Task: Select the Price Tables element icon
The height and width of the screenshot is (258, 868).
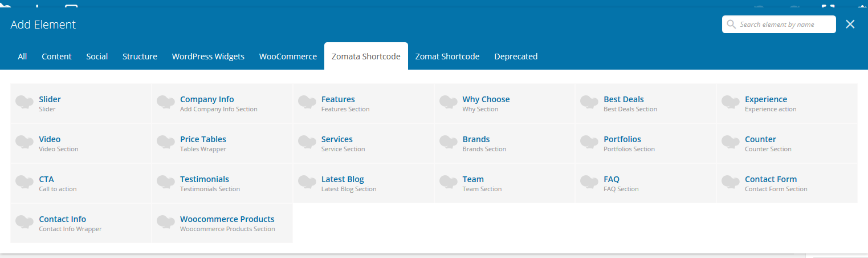Action: (165, 143)
